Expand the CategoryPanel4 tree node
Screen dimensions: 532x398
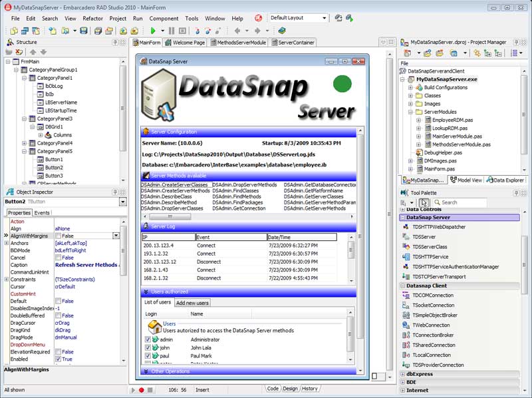[24, 143]
